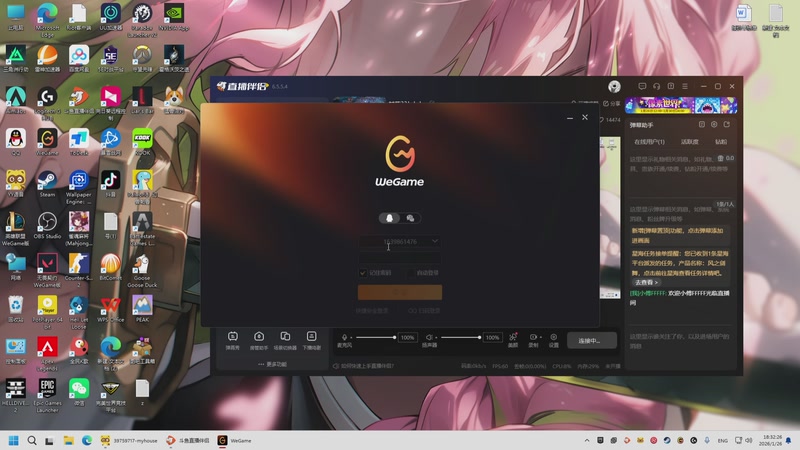The height and width of the screenshot is (450, 800).
Task: Mute the speaker icon in streaming companion
Action: [x=429, y=337]
